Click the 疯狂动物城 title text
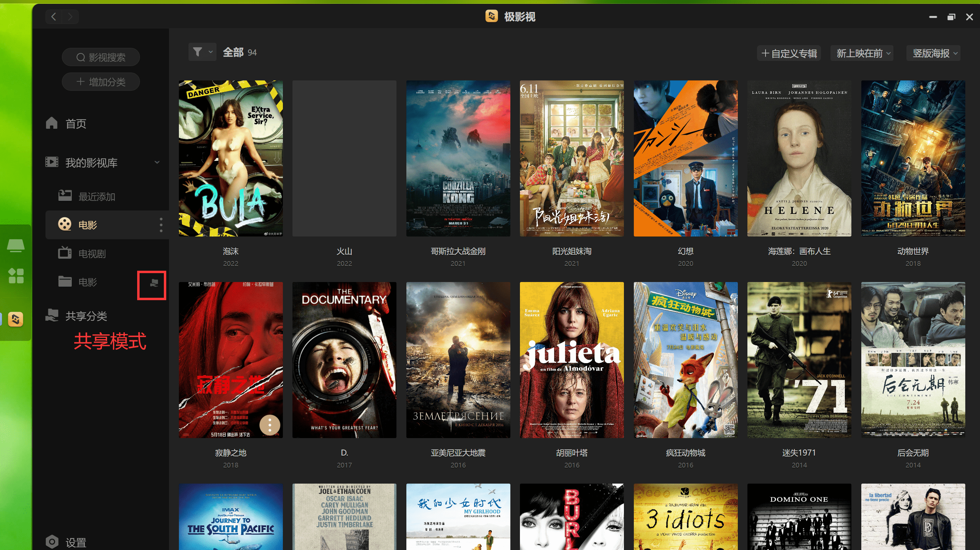Image resolution: width=980 pixels, height=550 pixels. pos(685,452)
